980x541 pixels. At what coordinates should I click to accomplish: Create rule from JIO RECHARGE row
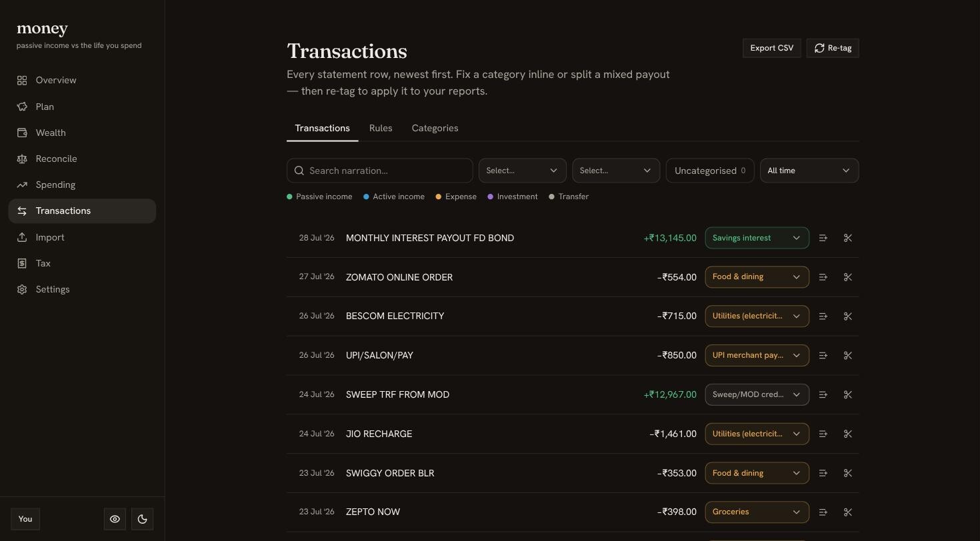tap(823, 434)
